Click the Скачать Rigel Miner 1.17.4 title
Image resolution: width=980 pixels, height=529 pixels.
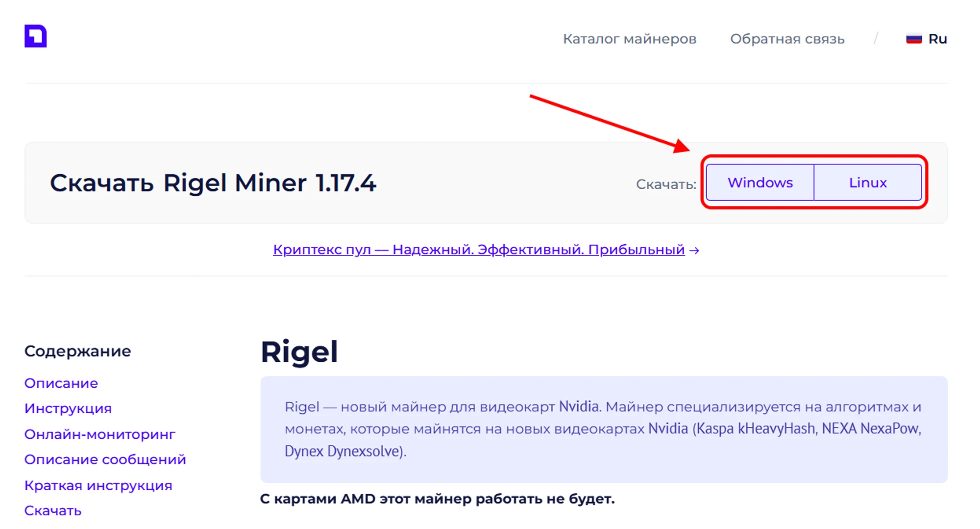(213, 183)
